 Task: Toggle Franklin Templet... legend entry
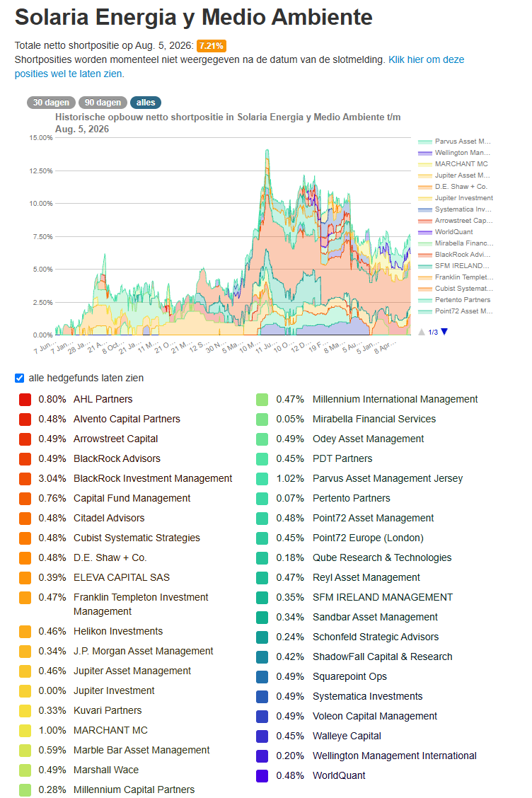[456, 277]
